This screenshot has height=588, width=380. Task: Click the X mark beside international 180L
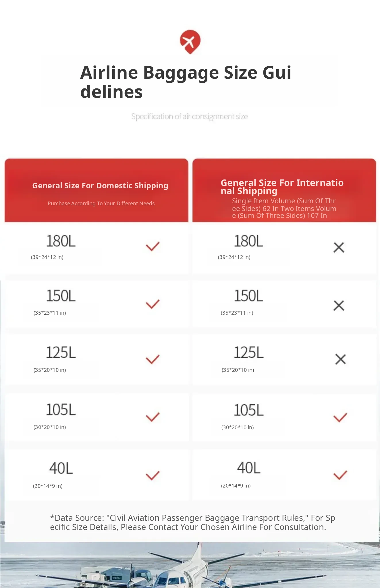pos(339,247)
